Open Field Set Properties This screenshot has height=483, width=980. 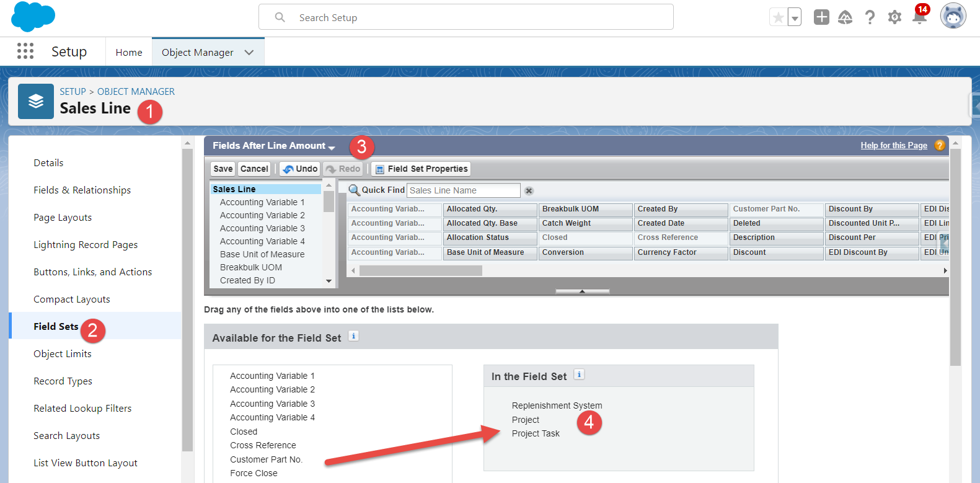pos(421,169)
